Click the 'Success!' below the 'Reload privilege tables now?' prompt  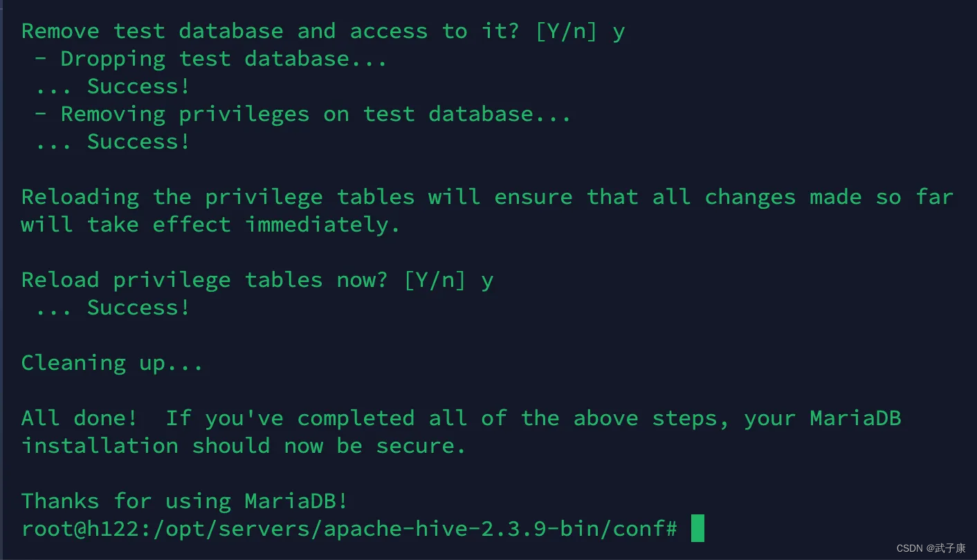138,308
